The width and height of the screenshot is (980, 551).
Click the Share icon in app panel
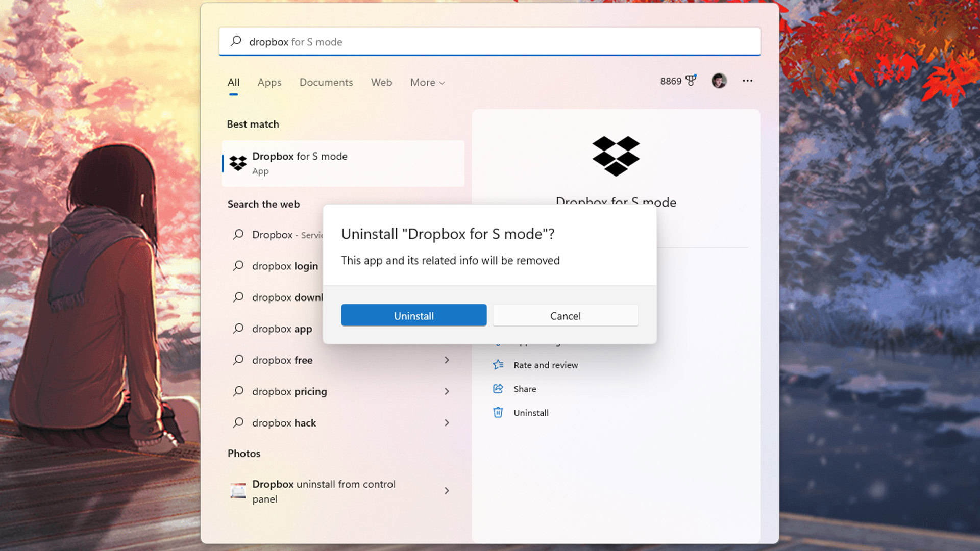[x=498, y=388]
